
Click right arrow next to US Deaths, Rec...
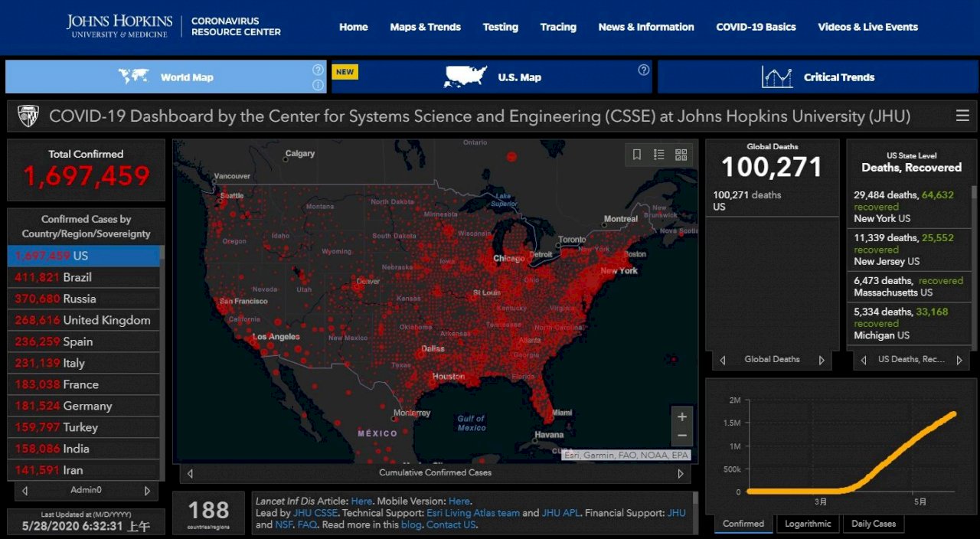point(960,359)
